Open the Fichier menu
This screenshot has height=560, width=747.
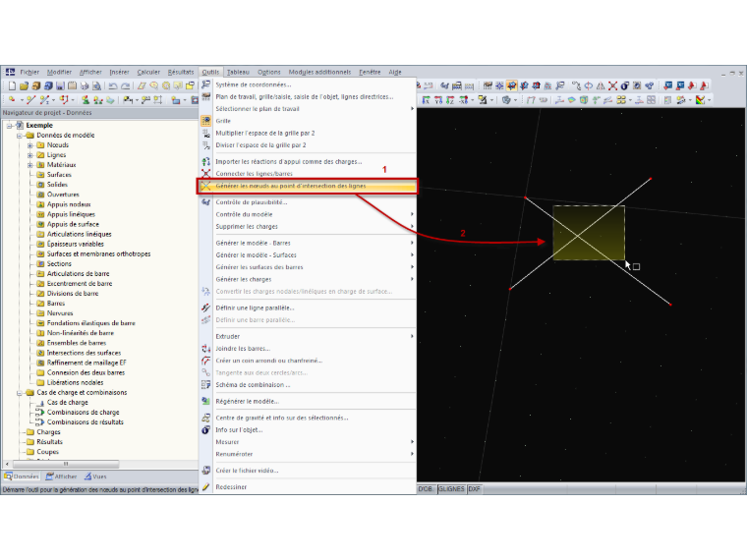[x=29, y=72]
